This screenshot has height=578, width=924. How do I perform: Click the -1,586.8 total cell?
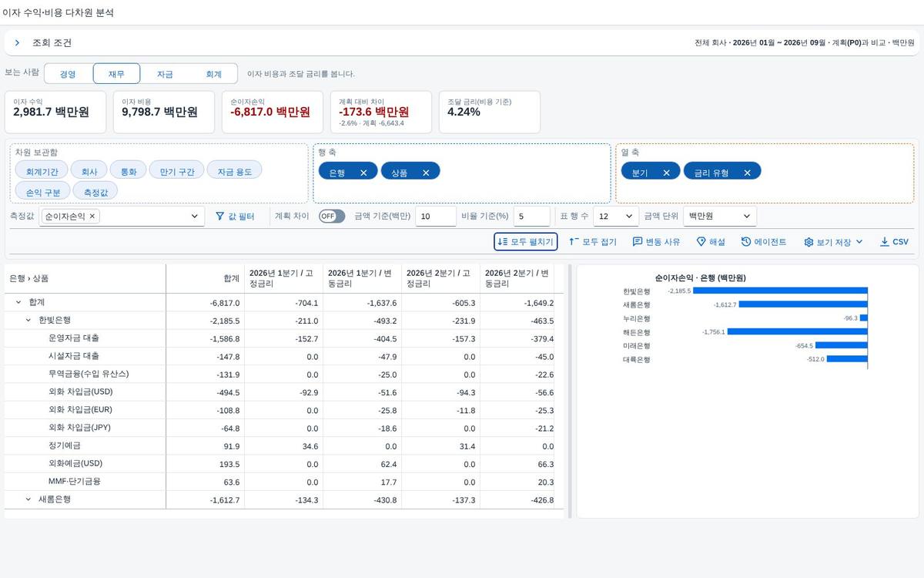click(206, 338)
